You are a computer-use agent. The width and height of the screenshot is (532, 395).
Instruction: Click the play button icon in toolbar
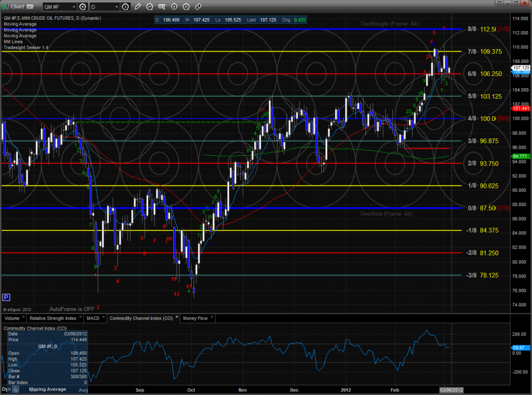pyautogui.click(x=174, y=7)
